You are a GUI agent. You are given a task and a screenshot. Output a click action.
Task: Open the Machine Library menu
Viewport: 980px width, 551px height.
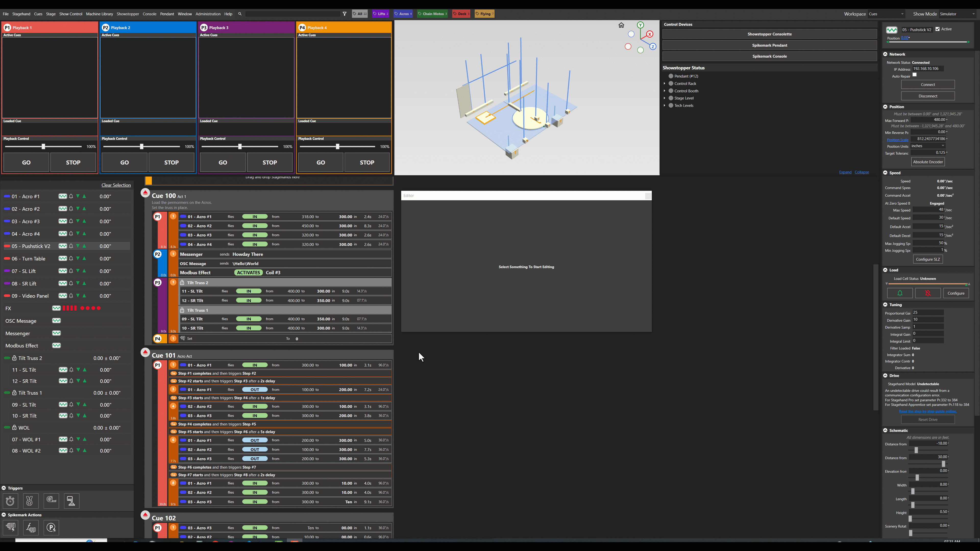pos(99,14)
